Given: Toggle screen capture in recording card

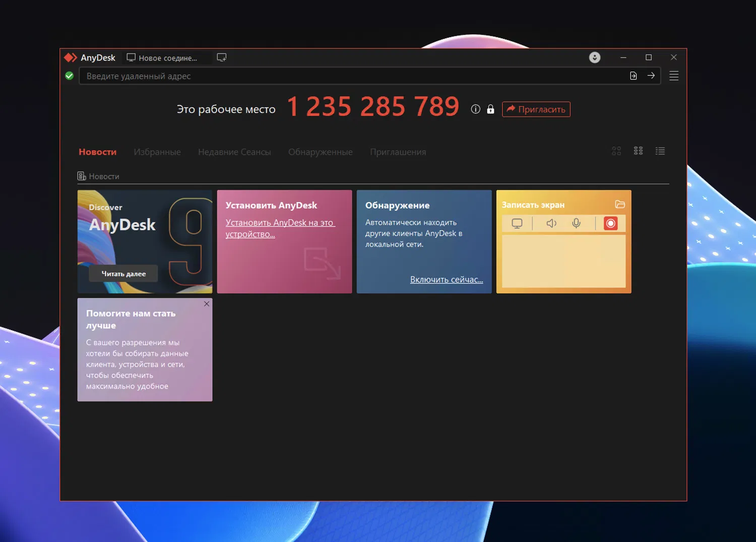Looking at the screenshot, I should click(517, 223).
